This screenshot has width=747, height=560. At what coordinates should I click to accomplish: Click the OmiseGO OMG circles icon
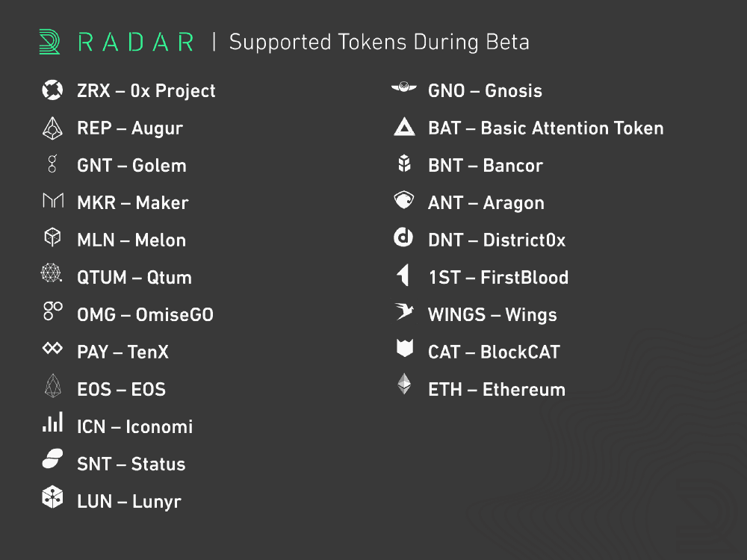[53, 311]
